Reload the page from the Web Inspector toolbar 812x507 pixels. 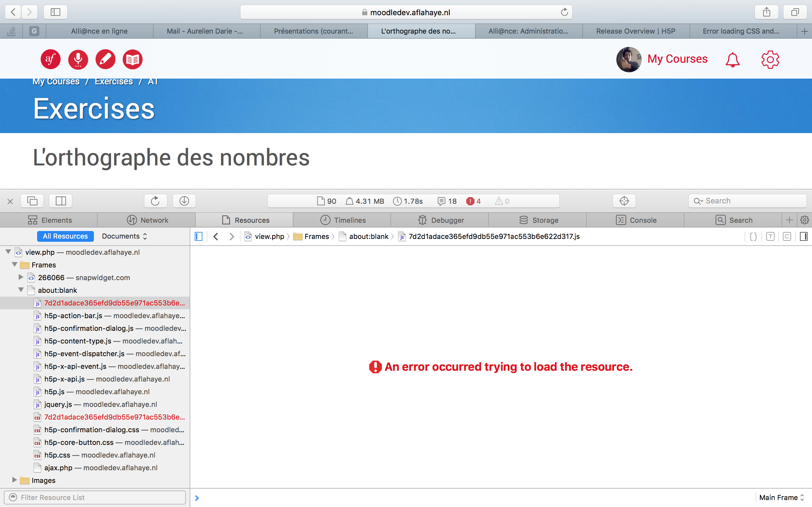coord(155,201)
